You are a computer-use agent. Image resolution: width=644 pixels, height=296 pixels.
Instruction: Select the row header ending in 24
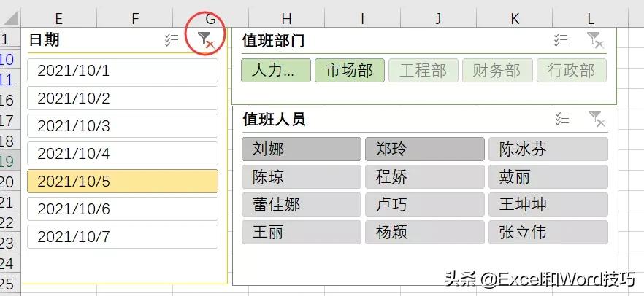click(10, 264)
